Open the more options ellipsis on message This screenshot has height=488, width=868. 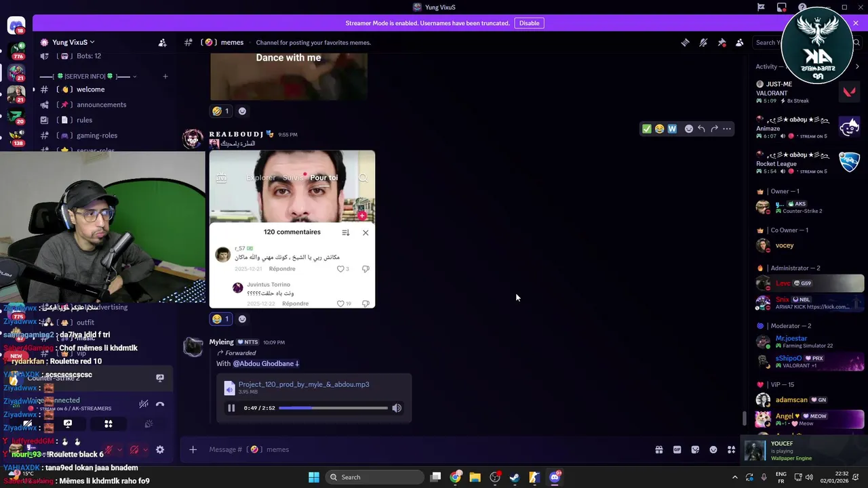727,129
